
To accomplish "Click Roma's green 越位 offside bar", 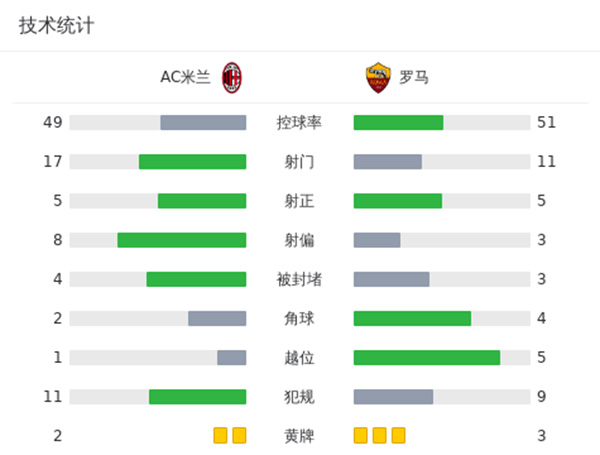I will (x=427, y=357).
